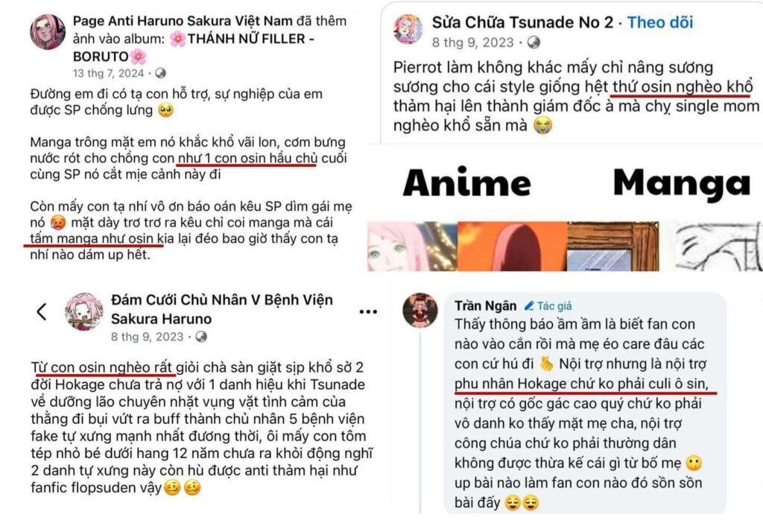Screen dimensions: 763x532
Task: Click Sửa Chữa Tsunade No 2 profile picture
Action: coord(408,29)
